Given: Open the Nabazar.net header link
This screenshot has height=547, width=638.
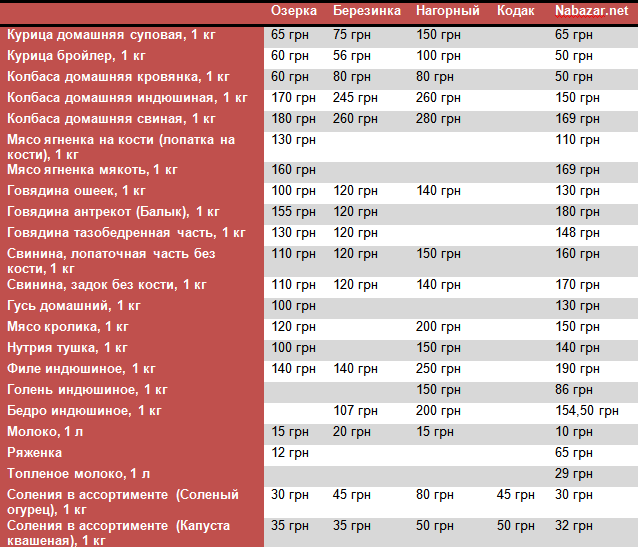Looking at the screenshot, I should [593, 11].
